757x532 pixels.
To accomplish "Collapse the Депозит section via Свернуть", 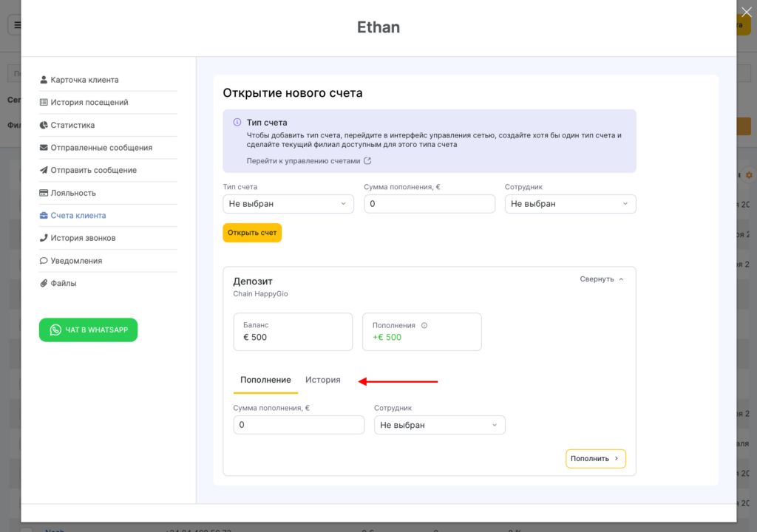I will click(x=602, y=279).
